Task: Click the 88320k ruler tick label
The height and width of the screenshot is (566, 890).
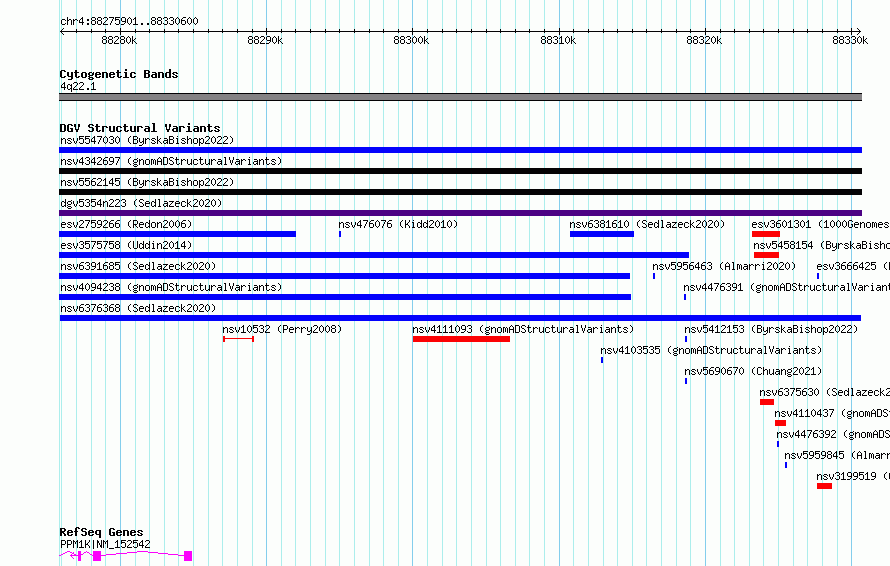Action: [x=704, y=40]
